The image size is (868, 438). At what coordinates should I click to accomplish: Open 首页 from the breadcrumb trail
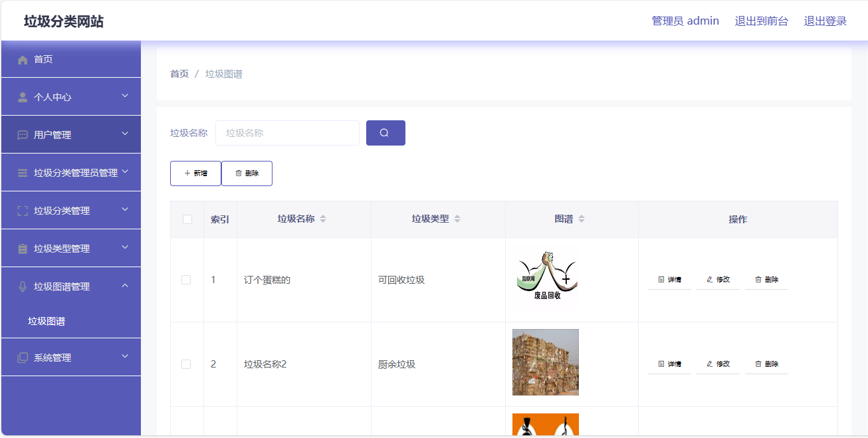[x=179, y=74]
